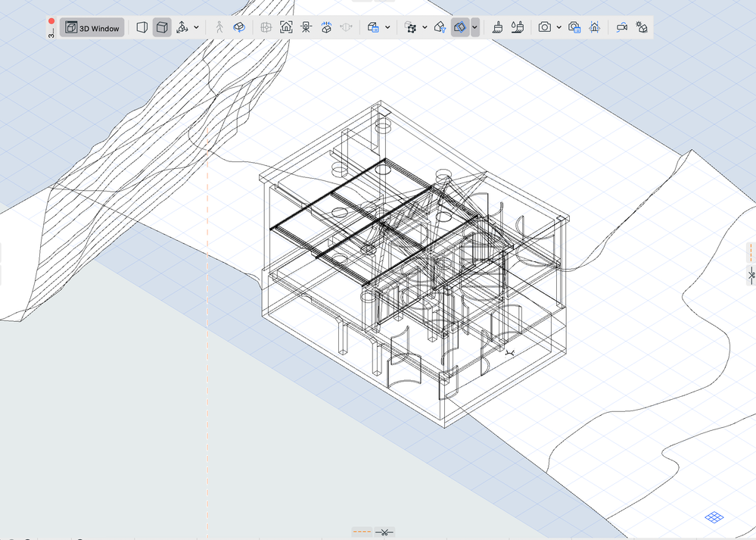Click the single brush rebuild icon

pos(498,27)
